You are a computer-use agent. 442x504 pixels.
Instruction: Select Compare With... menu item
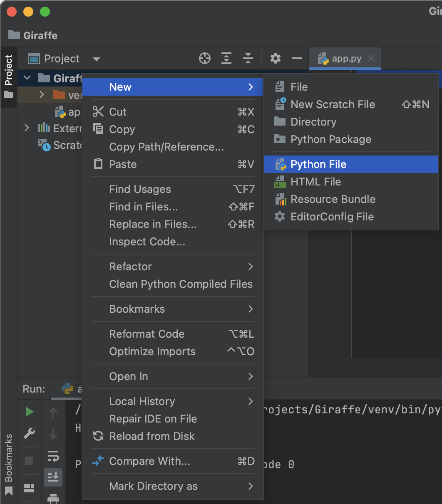coord(173,461)
